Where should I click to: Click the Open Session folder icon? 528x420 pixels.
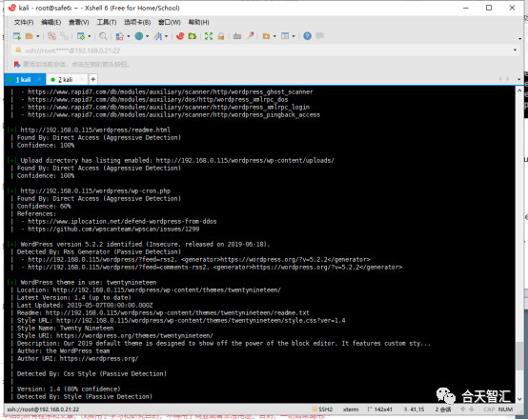coord(30,36)
